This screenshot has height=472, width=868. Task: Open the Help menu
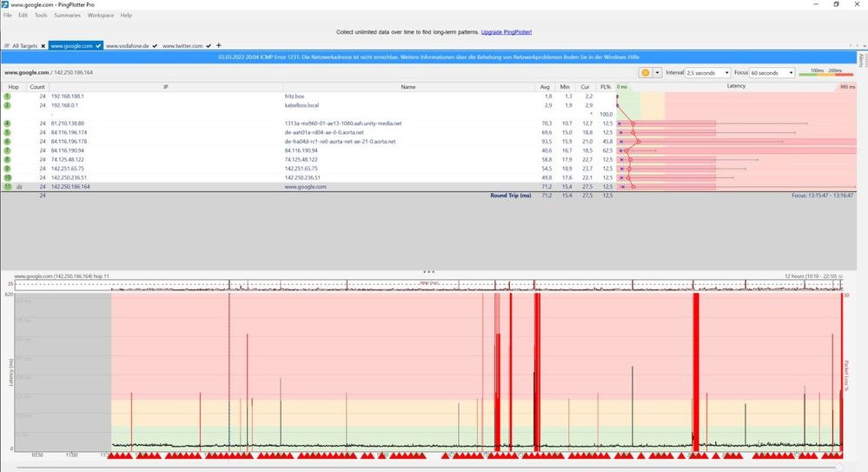126,16
